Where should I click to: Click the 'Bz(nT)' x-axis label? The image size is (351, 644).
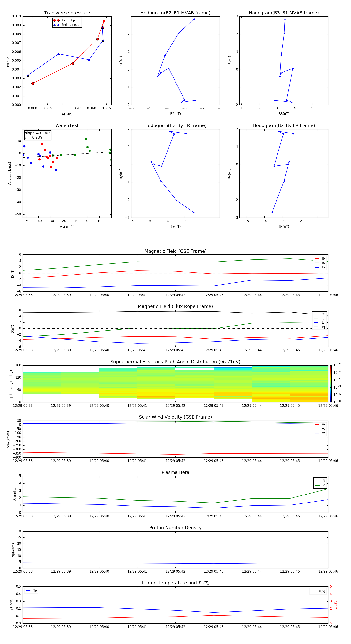175,227
